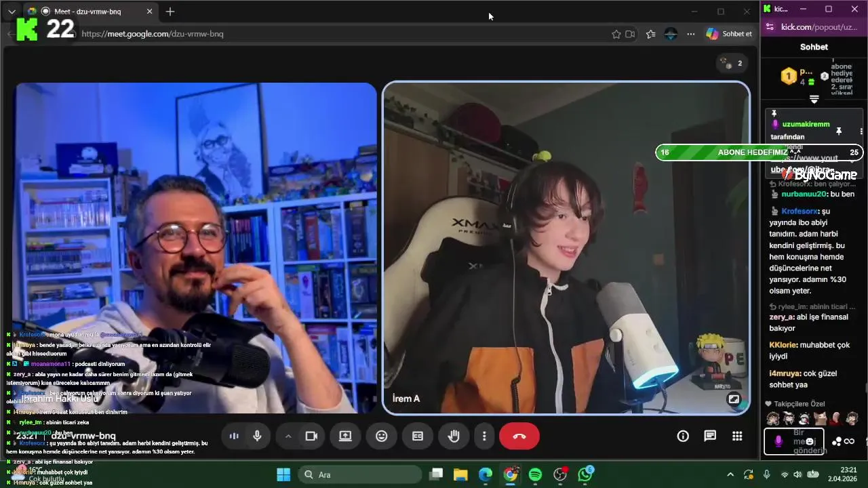Open the Sohbet et Copilot button
Viewport: 868px width, 488px height.
[x=729, y=34]
